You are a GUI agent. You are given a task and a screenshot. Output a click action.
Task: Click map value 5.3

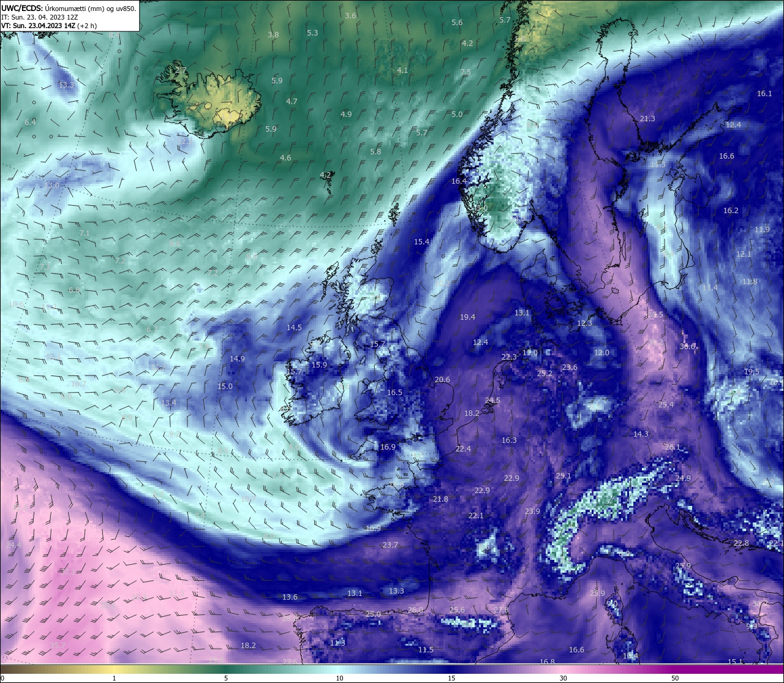(x=312, y=32)
